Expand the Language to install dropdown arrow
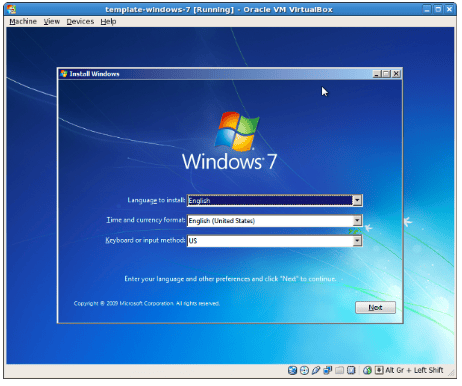 [x=357, y=200]
